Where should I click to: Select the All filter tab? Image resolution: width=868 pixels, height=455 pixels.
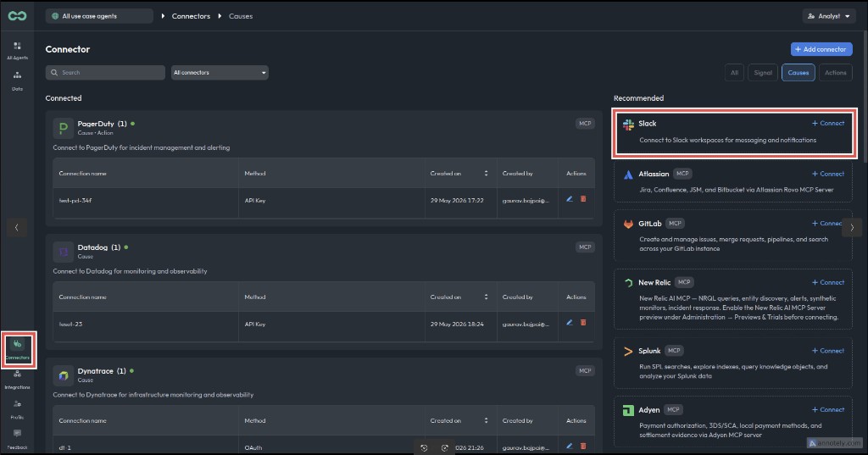click(x=734, y=73)
